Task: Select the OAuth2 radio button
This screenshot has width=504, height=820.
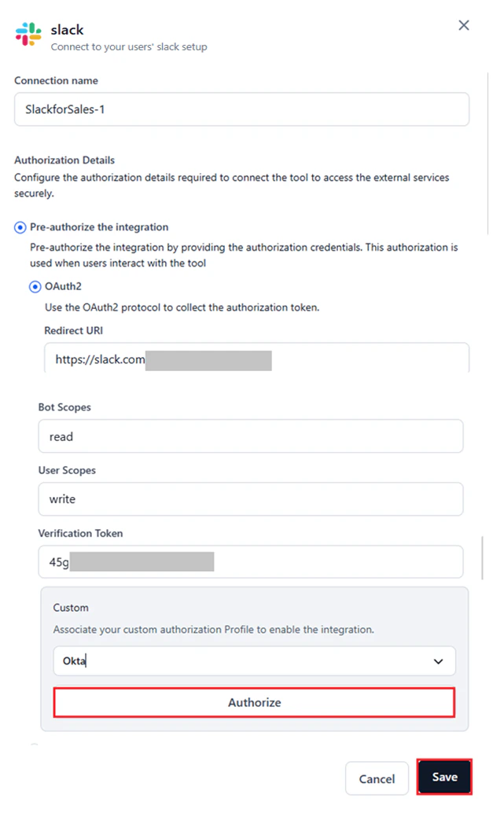Action: [35, 286]
